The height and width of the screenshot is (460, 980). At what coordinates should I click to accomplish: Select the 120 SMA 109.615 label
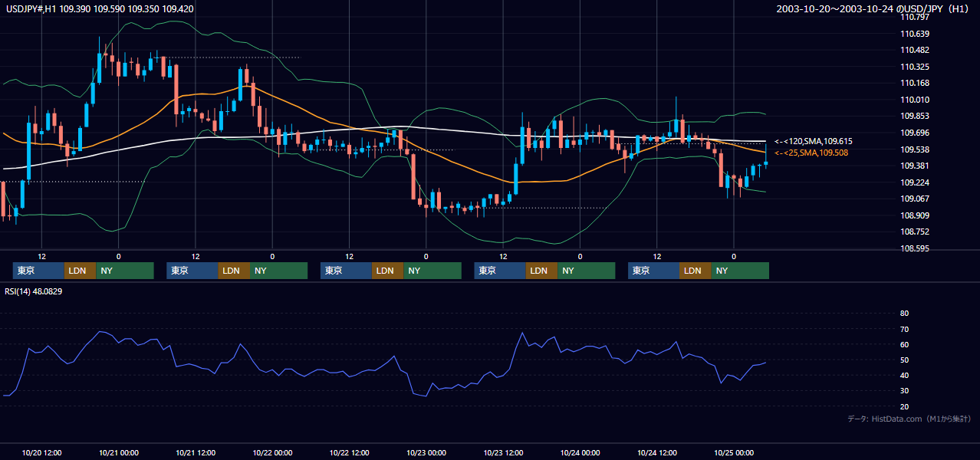pos(813,141)
